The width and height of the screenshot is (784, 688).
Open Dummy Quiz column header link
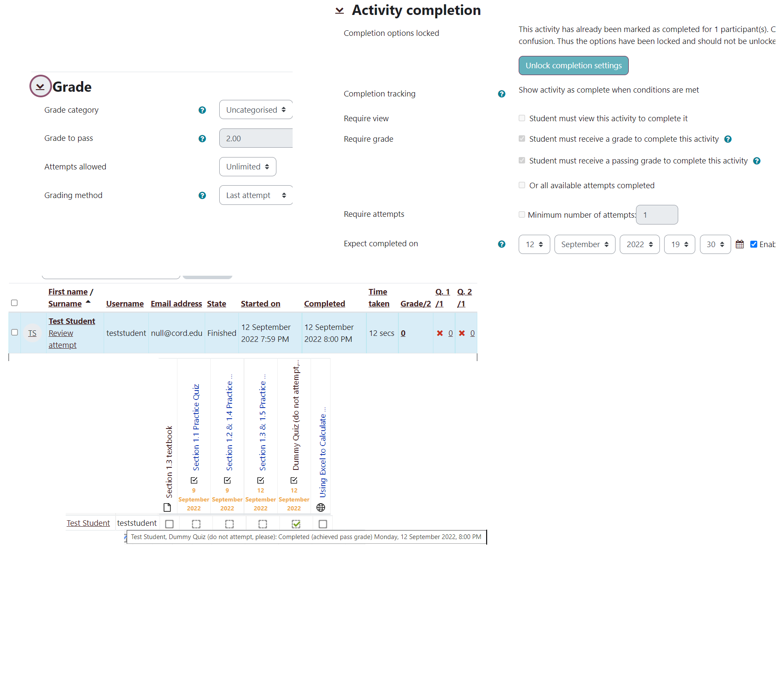click(296, 416)
